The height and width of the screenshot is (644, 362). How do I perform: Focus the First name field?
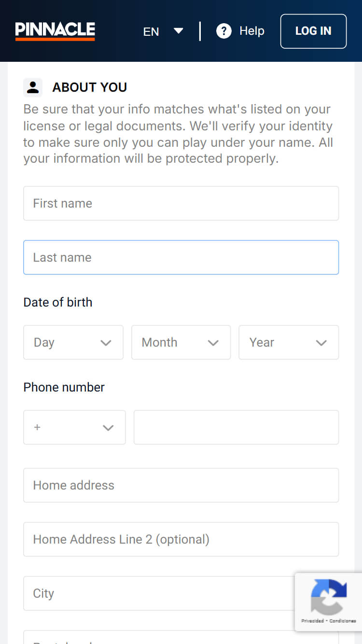pos(181,203)
